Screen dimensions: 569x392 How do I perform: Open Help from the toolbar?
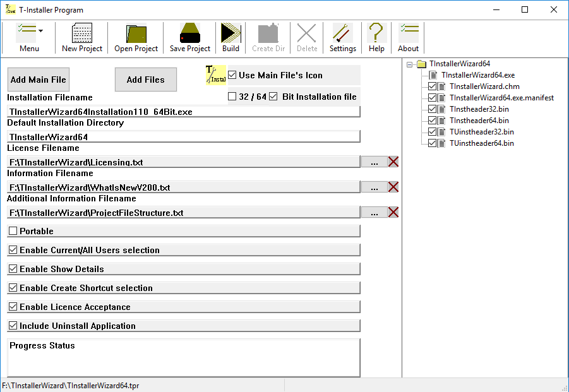coord(376,38)
